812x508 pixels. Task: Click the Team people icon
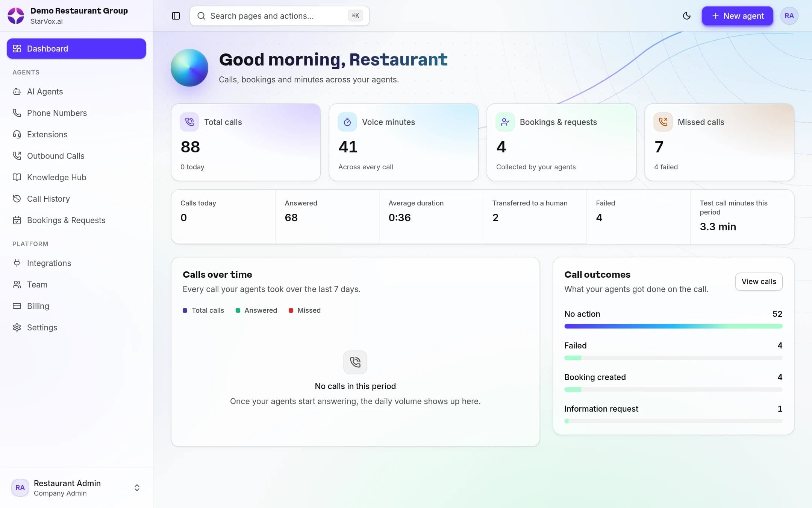17,284
